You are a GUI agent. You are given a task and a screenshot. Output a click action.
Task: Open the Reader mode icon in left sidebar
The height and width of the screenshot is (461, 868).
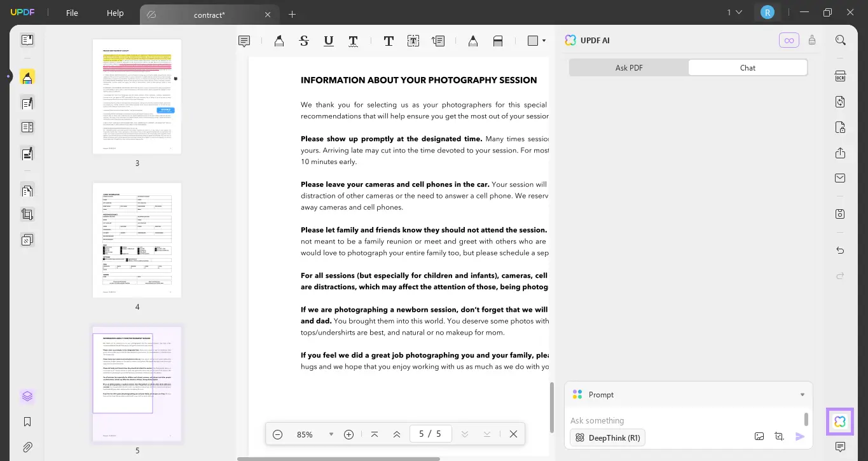pos(27,40)
